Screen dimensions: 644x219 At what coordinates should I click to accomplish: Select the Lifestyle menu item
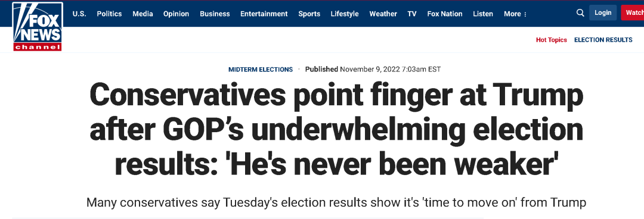345,14
